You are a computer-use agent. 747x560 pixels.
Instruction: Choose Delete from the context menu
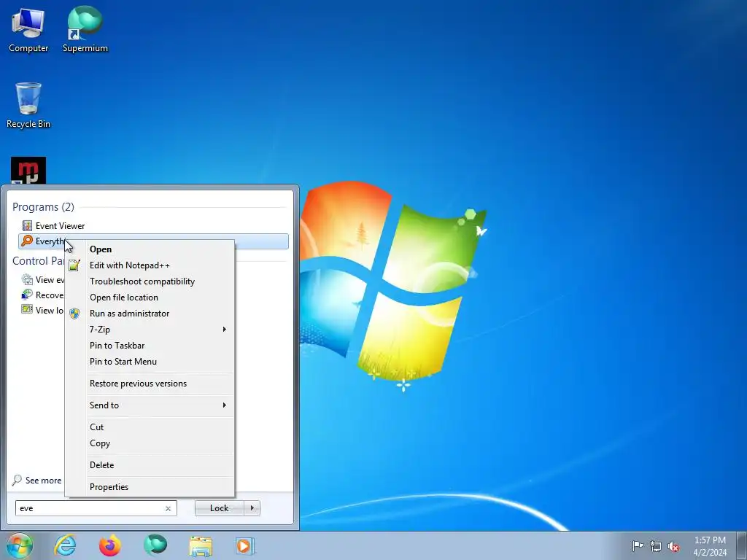[x=150, y=465]
